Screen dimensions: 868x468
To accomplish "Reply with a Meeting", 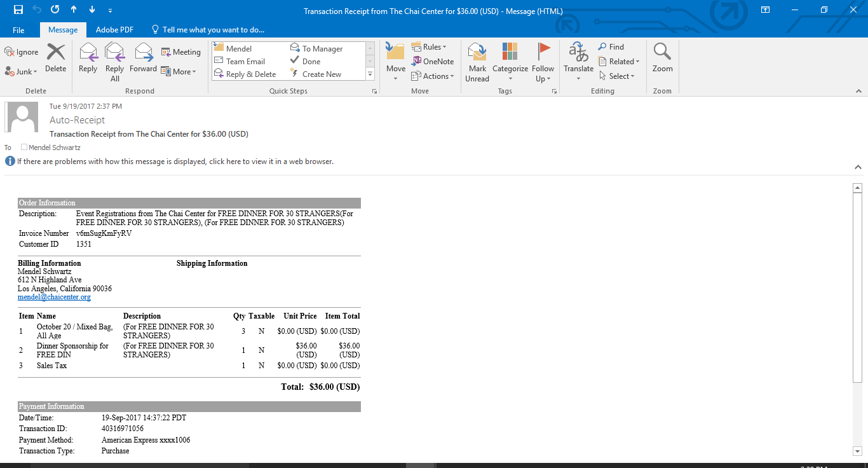I will tap(181, 52).
